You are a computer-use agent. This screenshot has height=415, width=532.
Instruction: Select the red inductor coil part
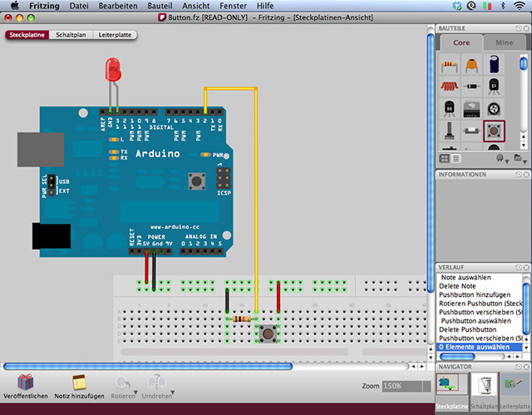[x=449, y=86]
